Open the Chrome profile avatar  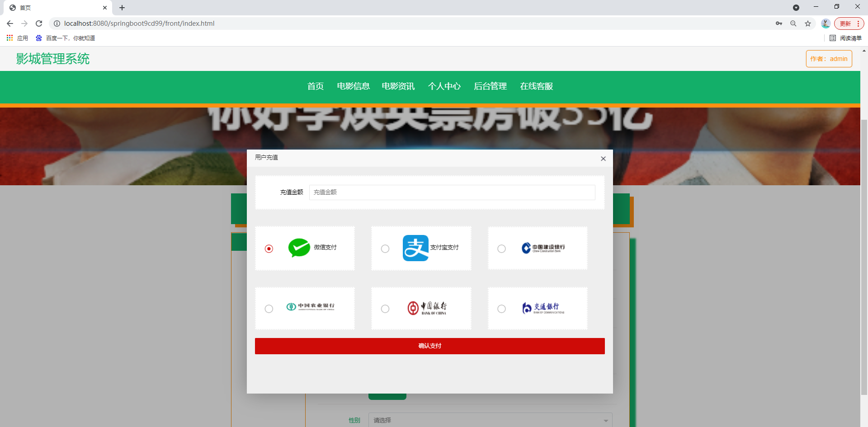pyautogui.click(x=826, y=23)
